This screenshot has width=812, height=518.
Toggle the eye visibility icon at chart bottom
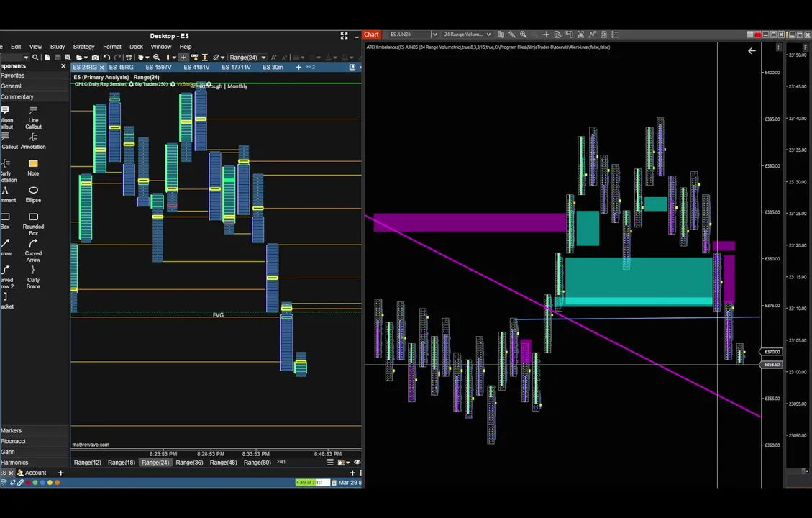[357, 462]
